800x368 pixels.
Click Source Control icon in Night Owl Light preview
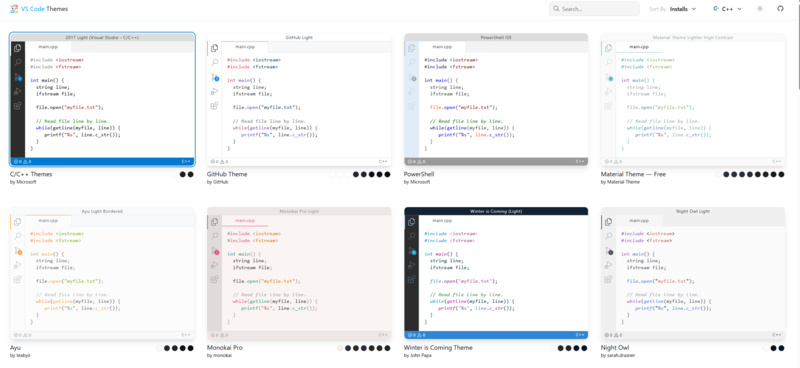(x=609, y=251)
